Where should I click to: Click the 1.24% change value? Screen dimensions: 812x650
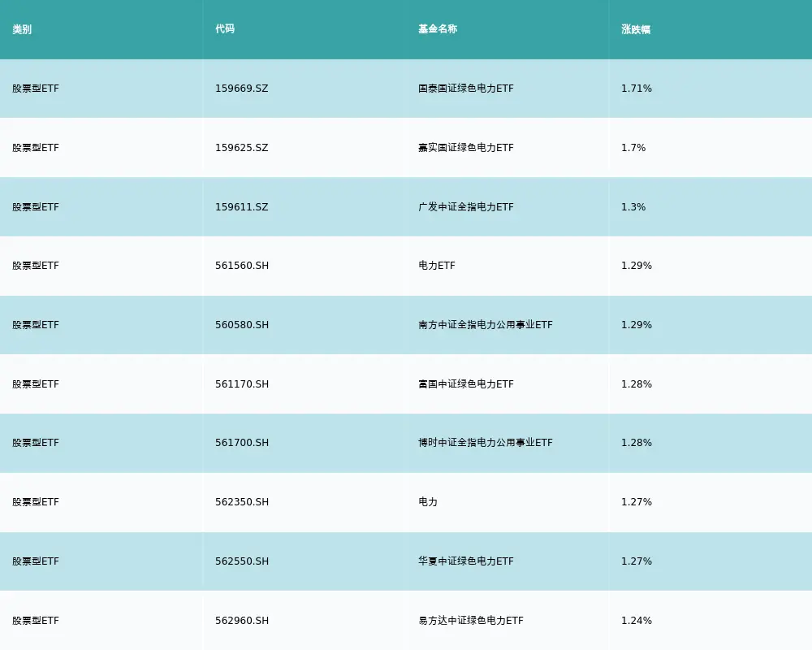point(637,621)
